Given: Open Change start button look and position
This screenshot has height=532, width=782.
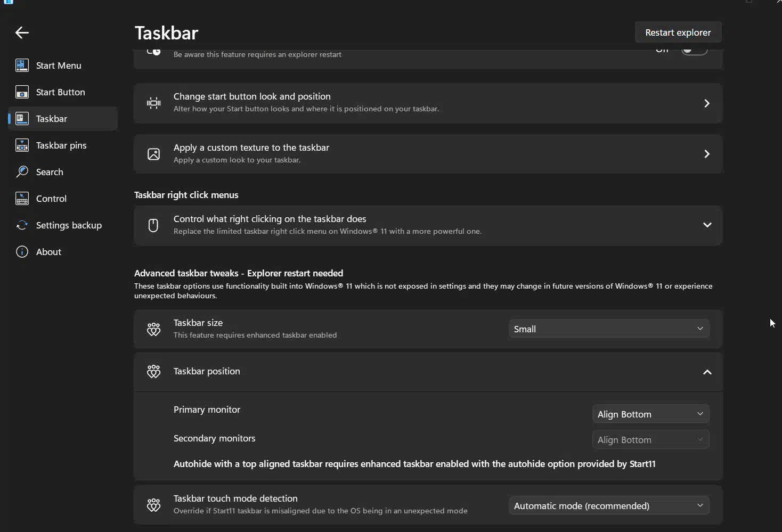Looking at the screenshot, I should click(x=428, y=103).
